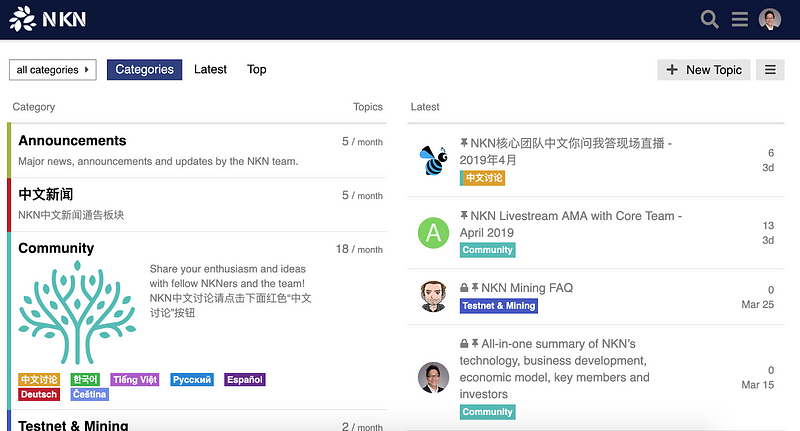
Task: Open the All-in-one summary of NKN's technology topic
Action: (x=555, y=369)
